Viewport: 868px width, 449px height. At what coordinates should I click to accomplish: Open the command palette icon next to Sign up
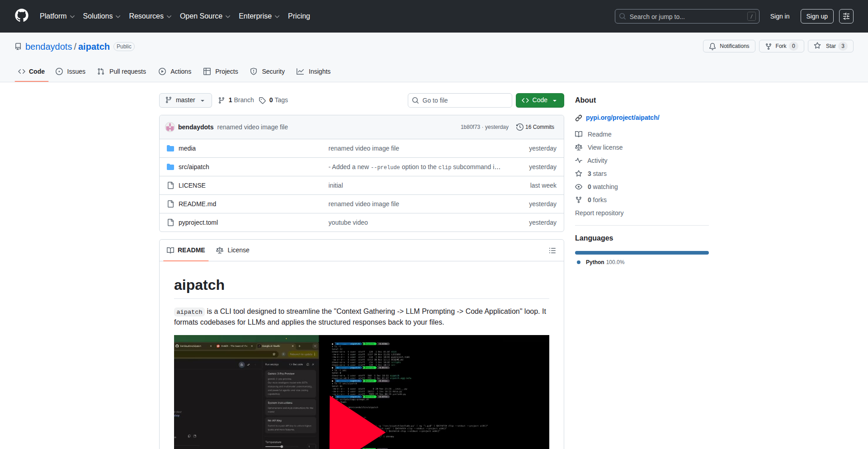tap(846, 16)
